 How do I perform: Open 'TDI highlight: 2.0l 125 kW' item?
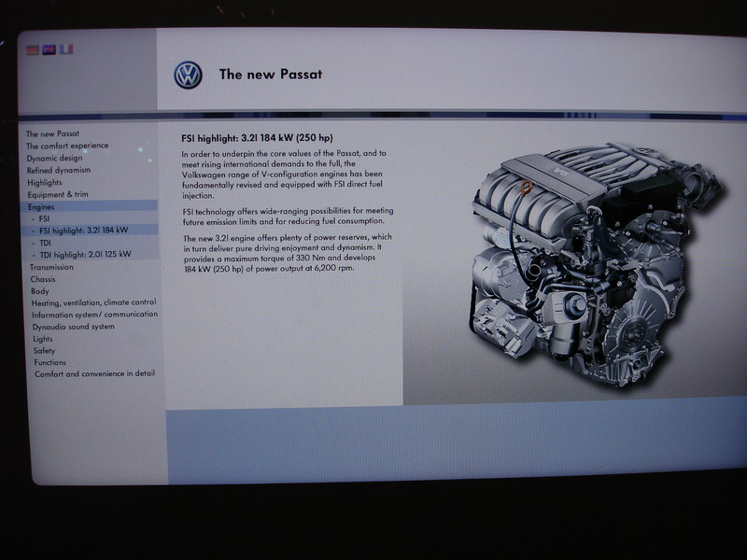pos(85,254)
